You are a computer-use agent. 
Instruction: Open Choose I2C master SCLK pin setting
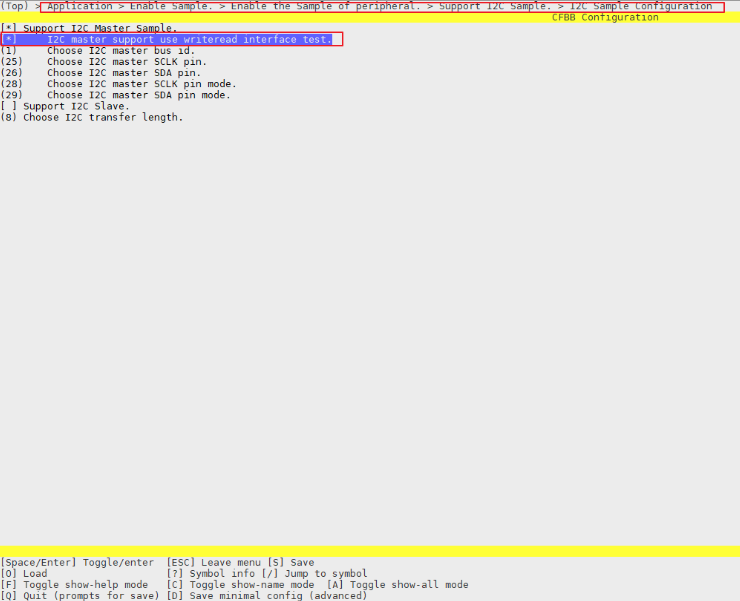click(123, 62)
